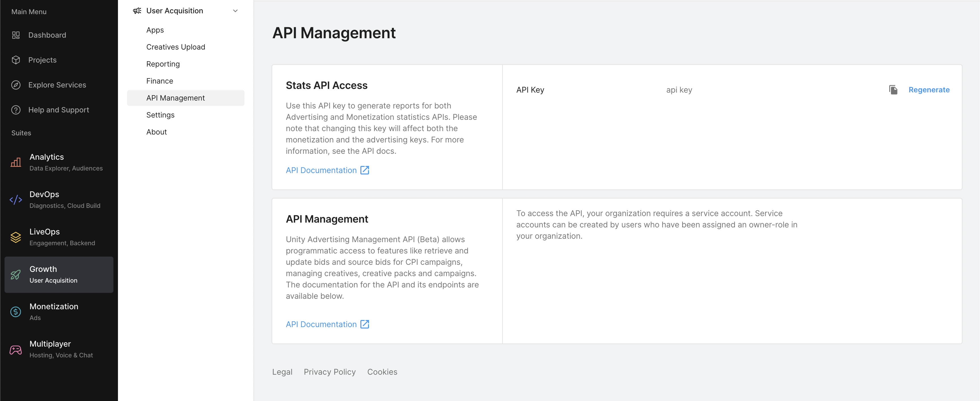Open API Documentation external link Stats
This screenshot has width=980, height=401.
pyautogui.click(x=328, y=169)
